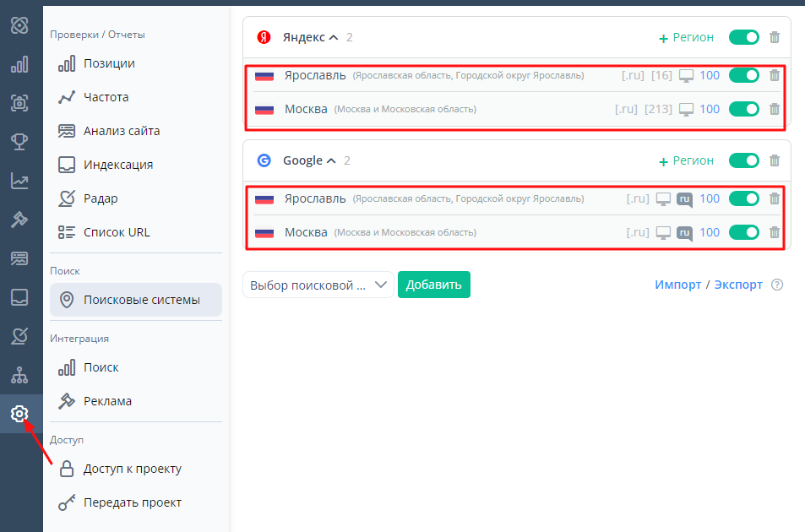Viewport: 805px width, 532px height.
Task: Click the green Добавить button
Action: point(434,285)
